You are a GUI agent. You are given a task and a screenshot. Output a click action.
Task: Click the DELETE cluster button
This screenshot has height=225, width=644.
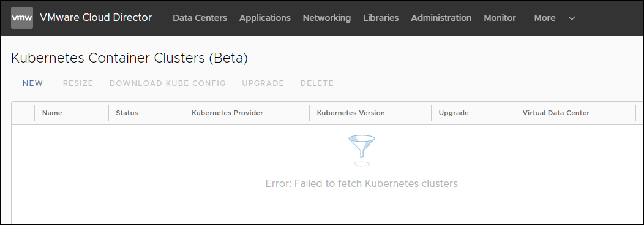(316, 83)
